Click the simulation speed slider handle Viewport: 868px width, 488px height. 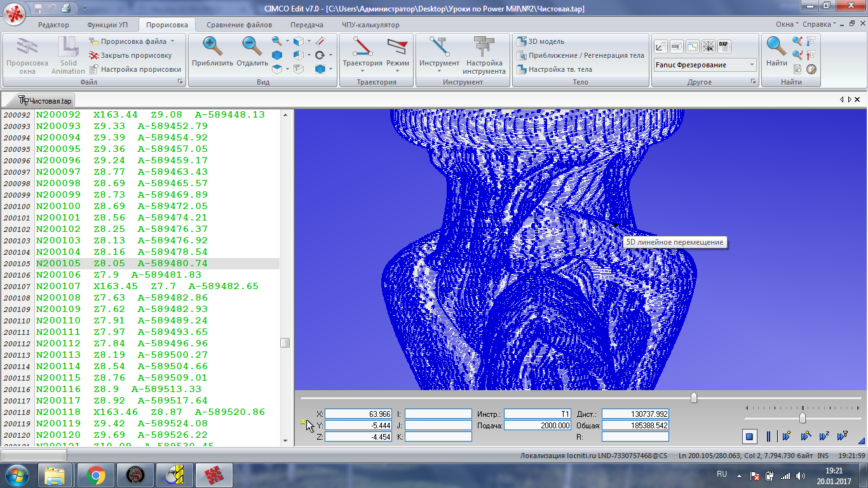[803, 418]
